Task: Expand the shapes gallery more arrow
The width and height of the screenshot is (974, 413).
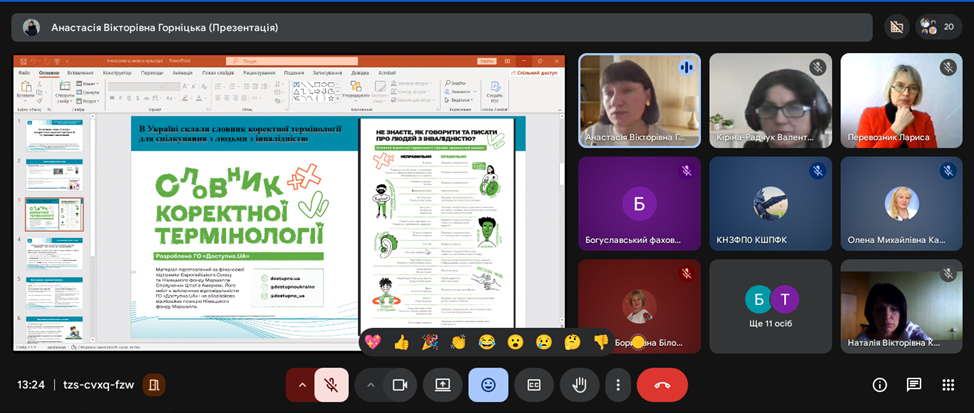Action: click(x=337, y=99)
